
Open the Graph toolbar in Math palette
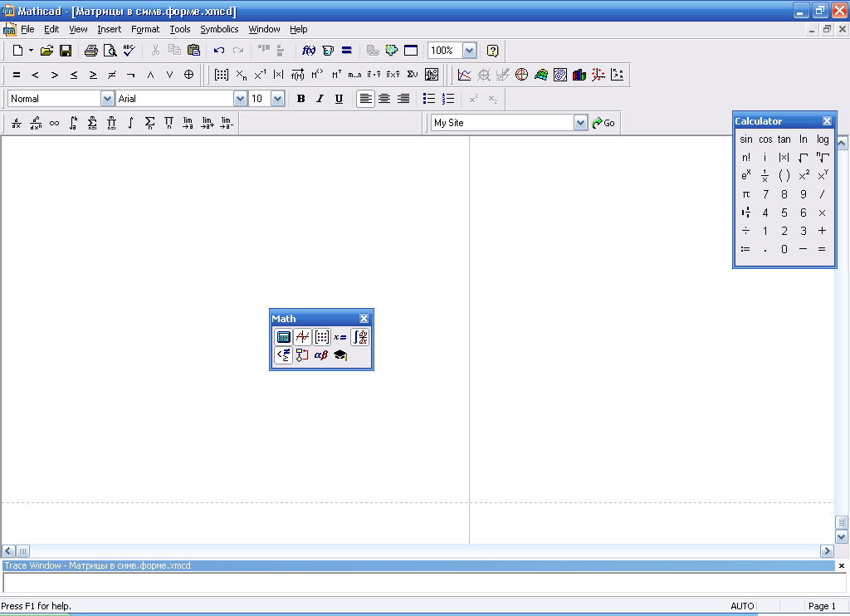tap(302, 337)
